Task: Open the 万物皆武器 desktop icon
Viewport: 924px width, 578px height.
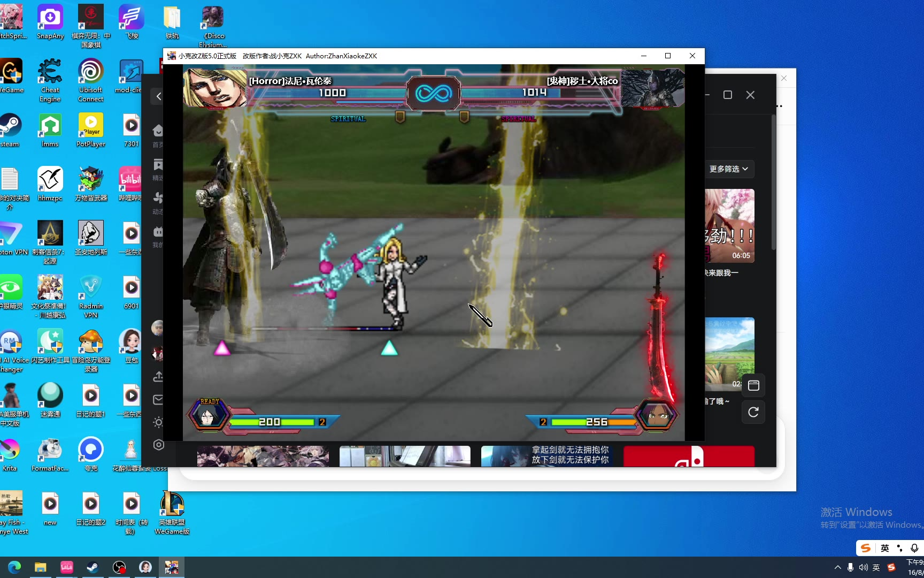Action: pyautogui.click(x=91, y=184)
